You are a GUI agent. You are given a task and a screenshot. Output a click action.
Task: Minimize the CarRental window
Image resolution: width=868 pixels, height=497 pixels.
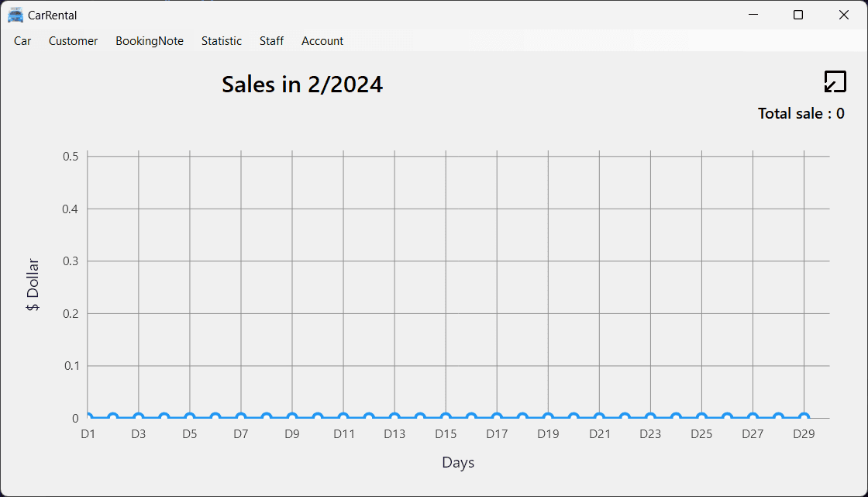coord(753,15)
